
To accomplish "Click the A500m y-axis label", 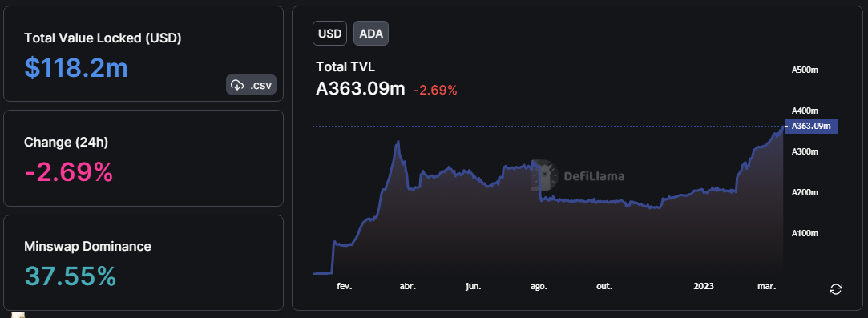I will pos(805,70).
